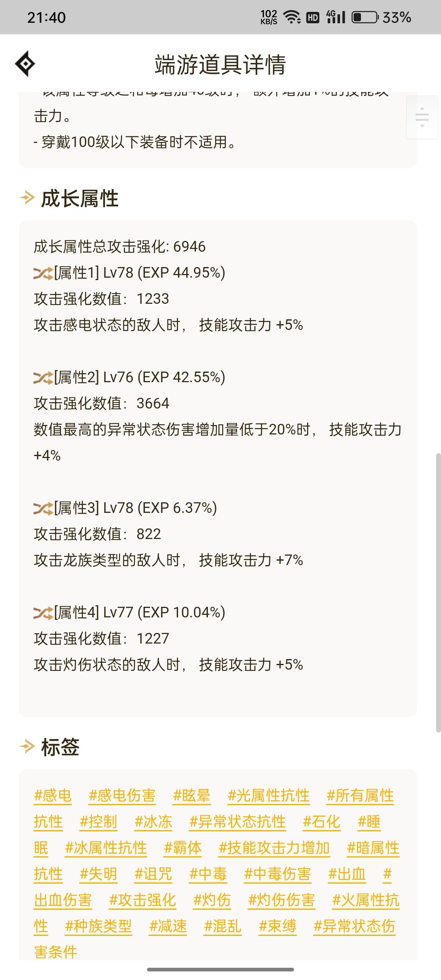Viewport: 441px width, 980px height.
Task: Open the #感电伤害 tag
Action: click(122, 795)
